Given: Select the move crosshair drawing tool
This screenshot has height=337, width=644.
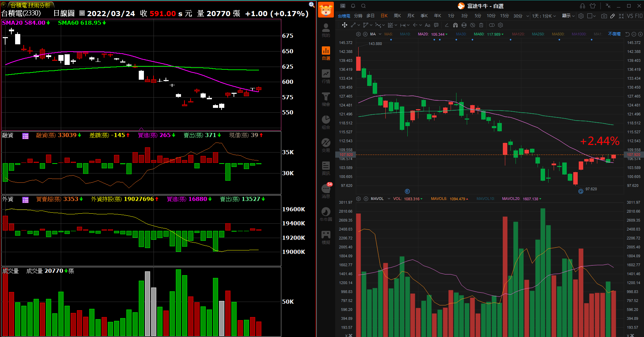Looking at the screenshot, I should pos(344,25).
